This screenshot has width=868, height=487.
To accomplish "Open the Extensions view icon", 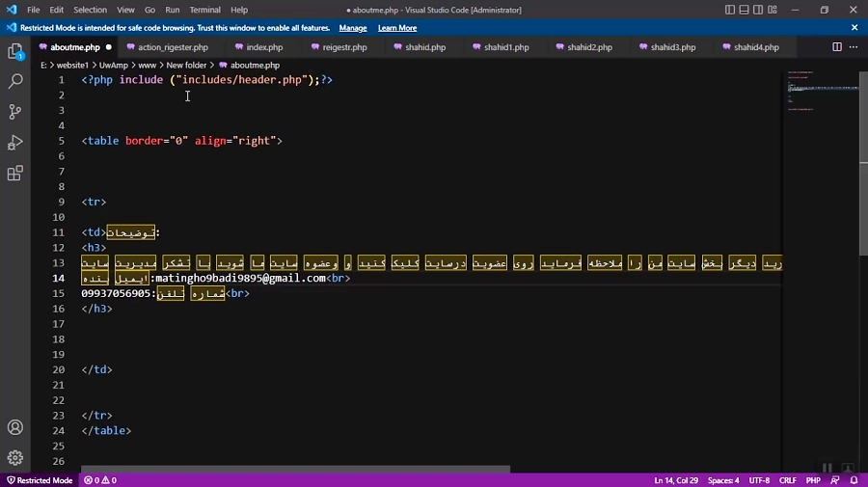I will (x=15, y=174).
